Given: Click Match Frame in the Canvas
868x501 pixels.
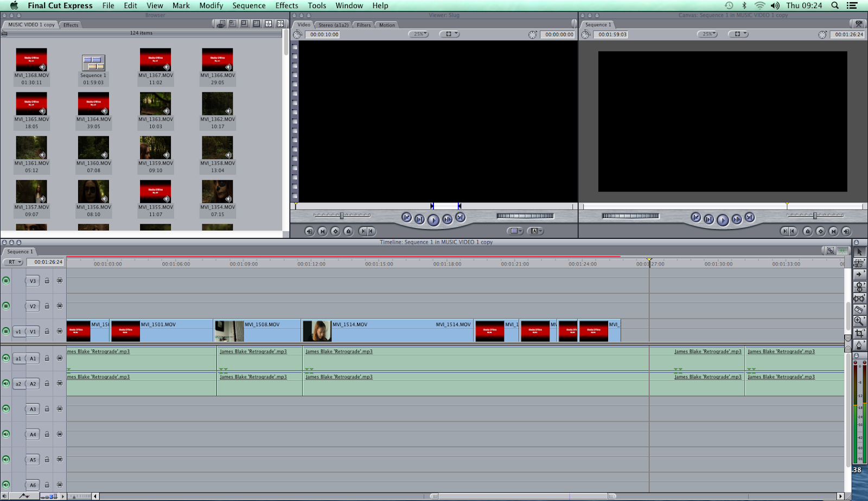Looking at the screenshot, I should tap(846, 231).
